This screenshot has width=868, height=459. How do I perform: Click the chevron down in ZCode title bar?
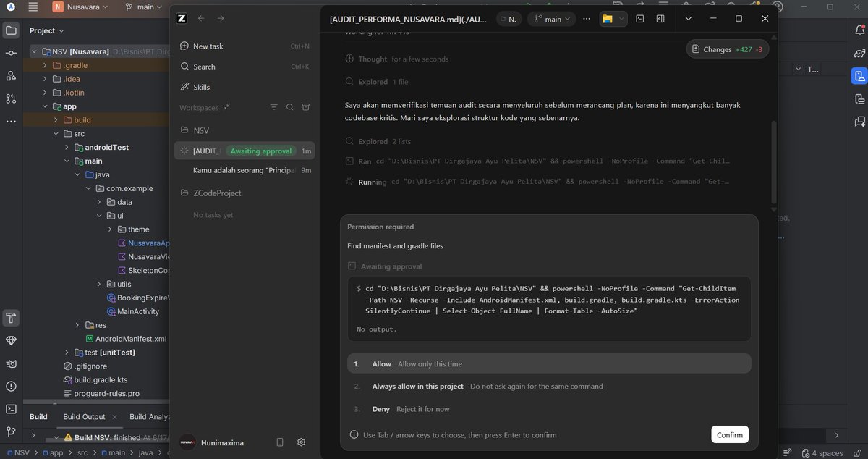[688, 19]
